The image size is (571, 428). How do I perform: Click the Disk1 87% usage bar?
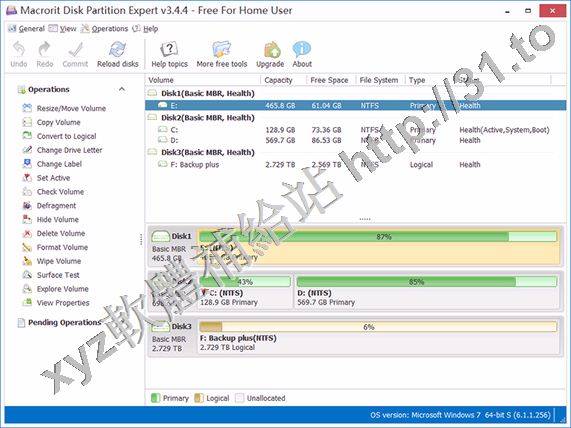point(378,237)
